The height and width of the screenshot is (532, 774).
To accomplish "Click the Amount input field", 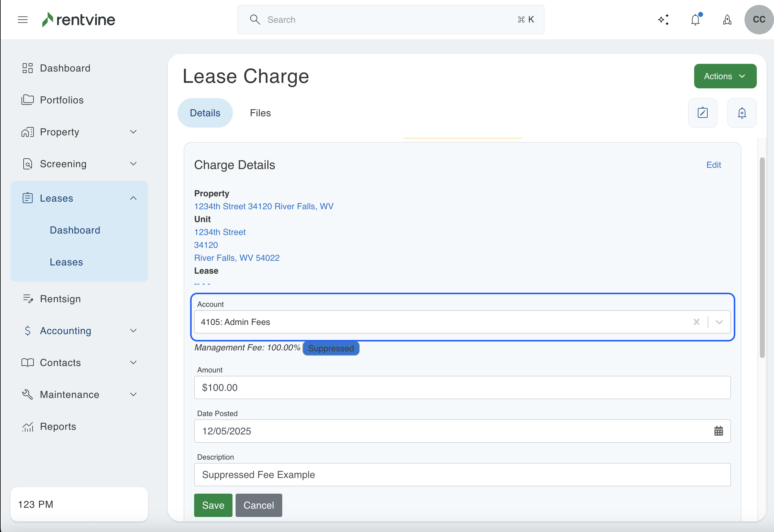I will click(x=462, y=387).
